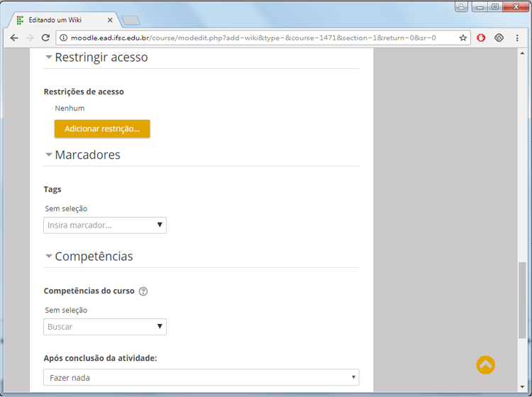Click the Adicionar restrição button
Screen dimensions: 532x397
click(102, 129)
